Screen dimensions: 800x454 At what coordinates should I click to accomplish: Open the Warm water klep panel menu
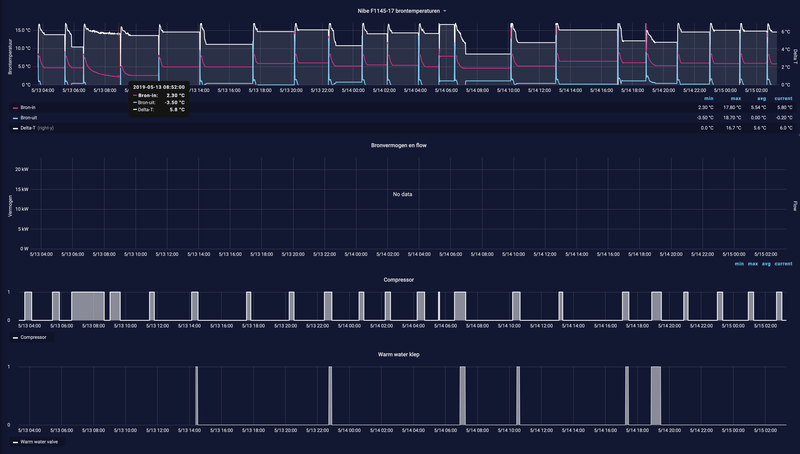tap(398, 354)
